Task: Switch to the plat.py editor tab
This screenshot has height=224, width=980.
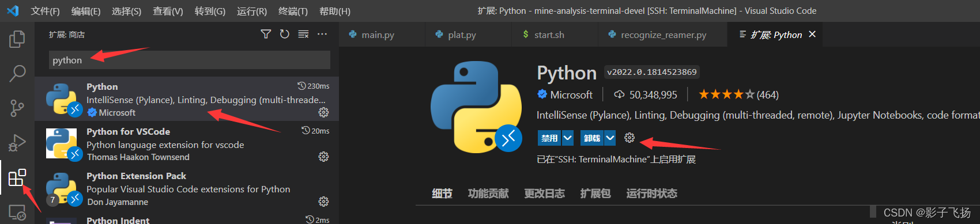Action: click(468, 35)
